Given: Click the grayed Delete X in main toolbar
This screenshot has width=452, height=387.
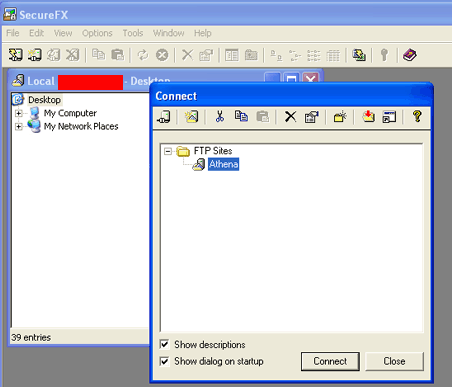Looking at the screenshot, I should tap(187, 55).
